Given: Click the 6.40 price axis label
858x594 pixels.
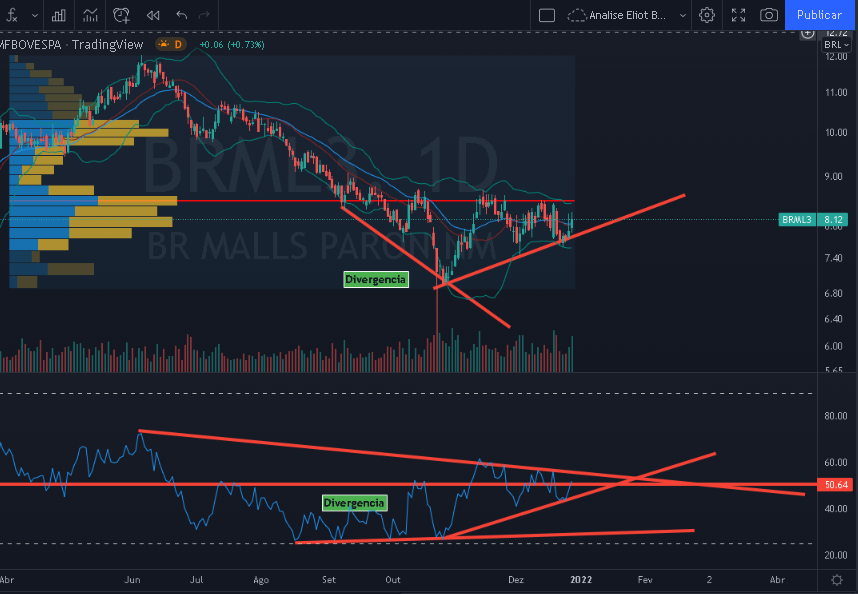Looking at the screenshot, I should pos(833,319).
